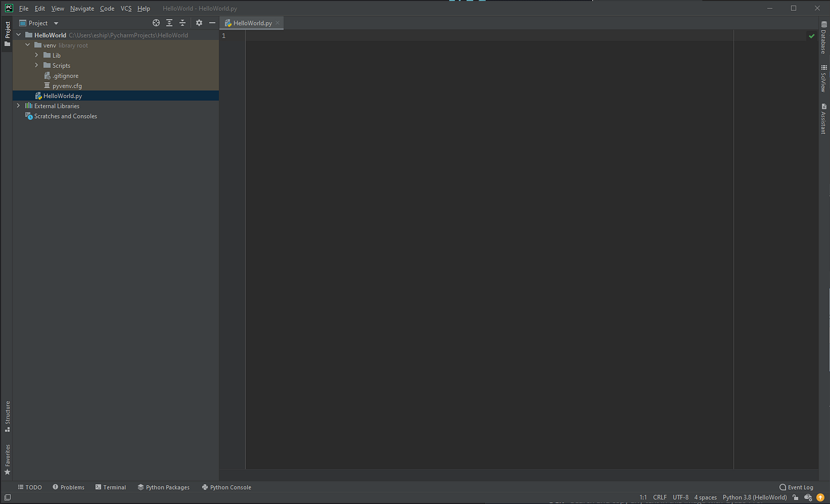830x504 pixels.
Task: Click the green checkmark inspection indicator
Action: 812,36
